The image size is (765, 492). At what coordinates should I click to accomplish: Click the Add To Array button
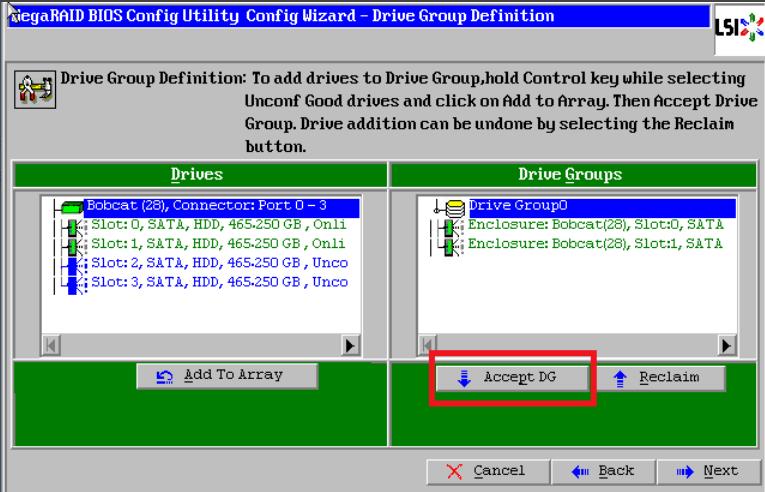[x=227, y=376]
